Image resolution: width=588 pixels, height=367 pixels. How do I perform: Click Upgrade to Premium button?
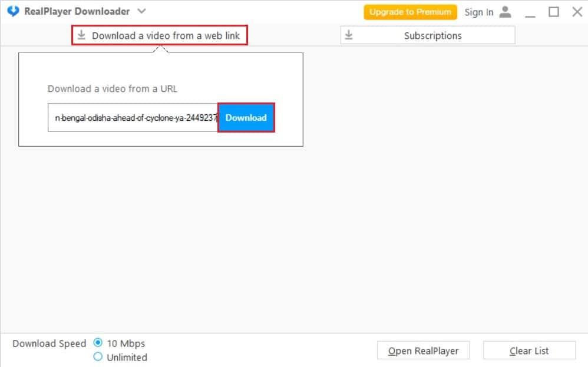coord(410,12)
